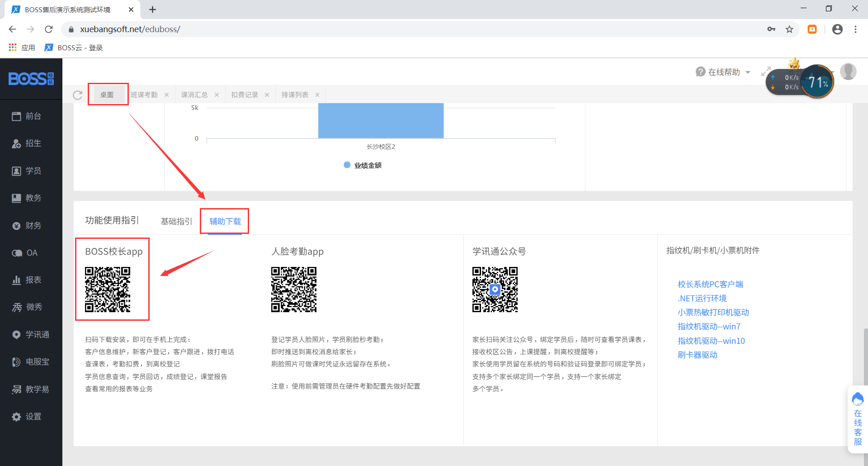Screen dimensions: 868x466
Task: Close the 班课考勤 tab
Action: point(166,95)
